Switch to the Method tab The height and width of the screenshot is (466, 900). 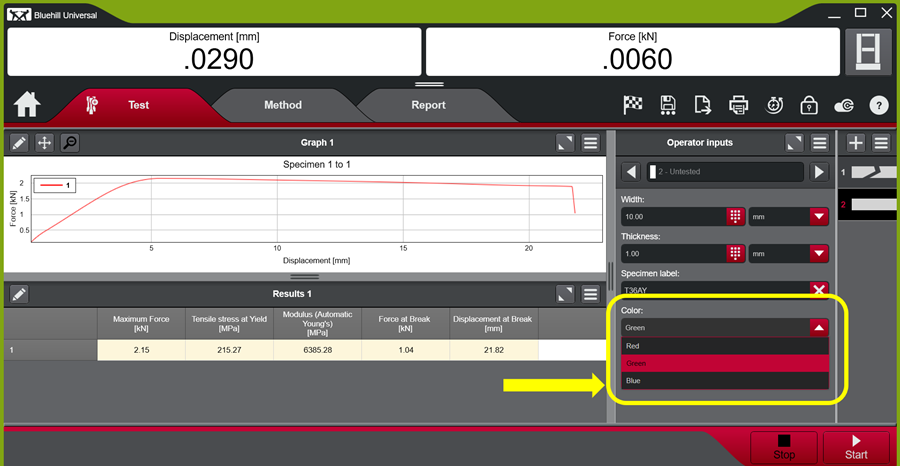tap(282, 105)
